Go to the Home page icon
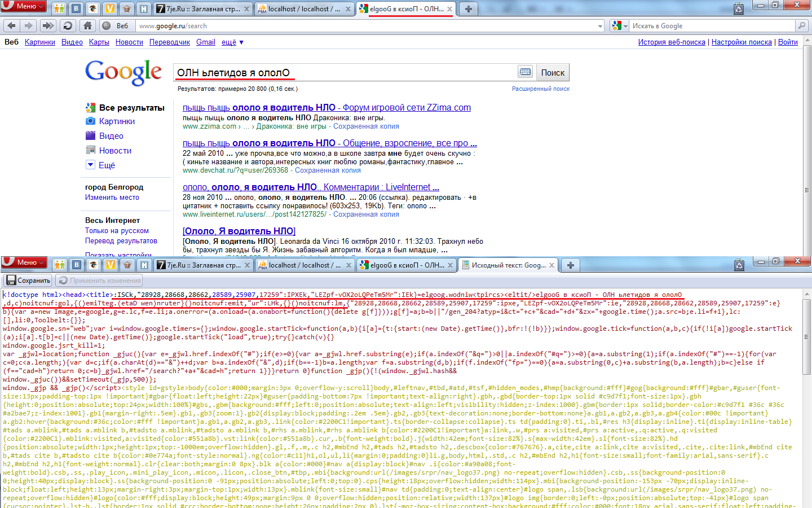 click(x=87, y=25)
